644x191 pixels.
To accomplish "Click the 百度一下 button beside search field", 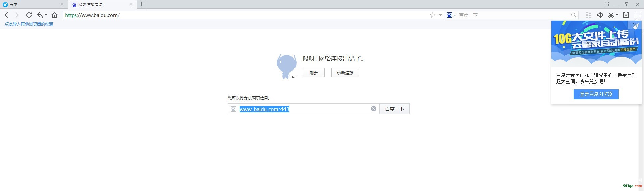I will [x=395, y=109].
